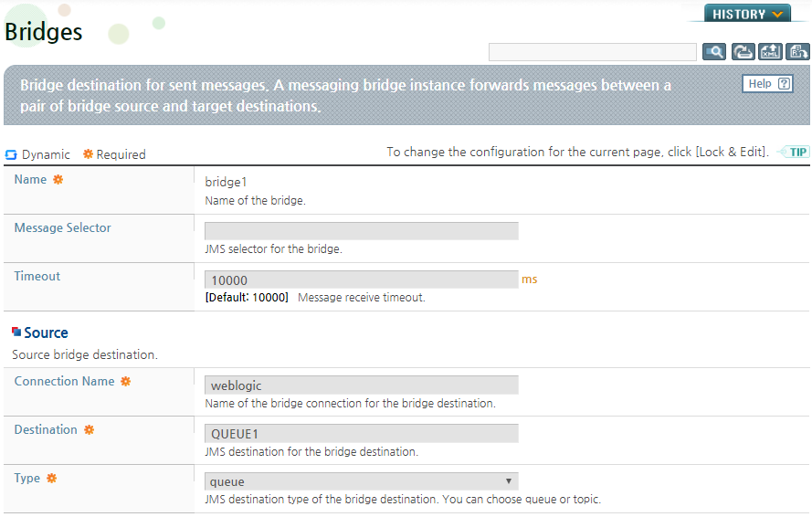Screen dimensions: 812x517
Task: Click the Bridges page title
Action: click(x=44, y=32)
